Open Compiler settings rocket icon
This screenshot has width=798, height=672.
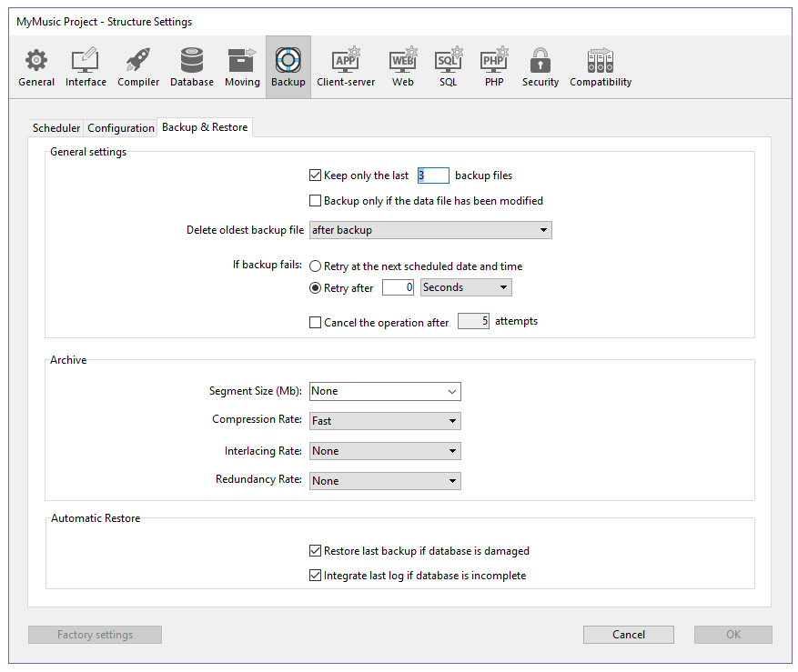pos(138,67)
